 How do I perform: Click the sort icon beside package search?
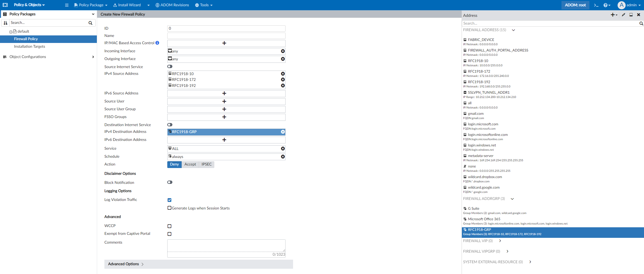click(x=6, y=23)
